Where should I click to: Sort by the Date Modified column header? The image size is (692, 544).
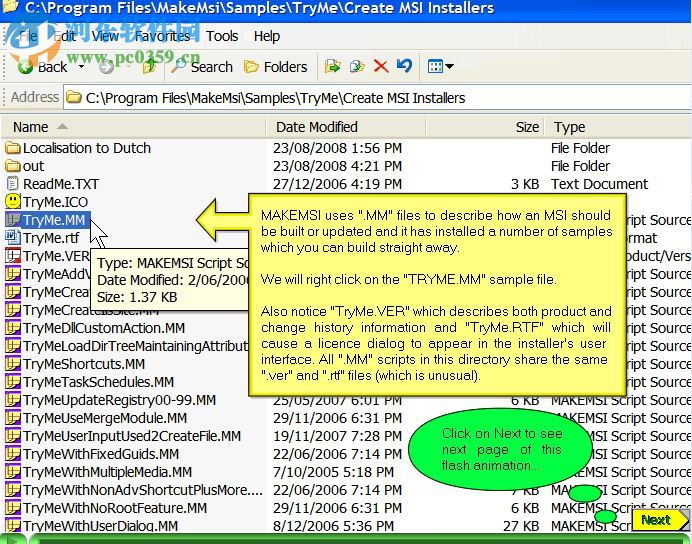click(346, 127)
